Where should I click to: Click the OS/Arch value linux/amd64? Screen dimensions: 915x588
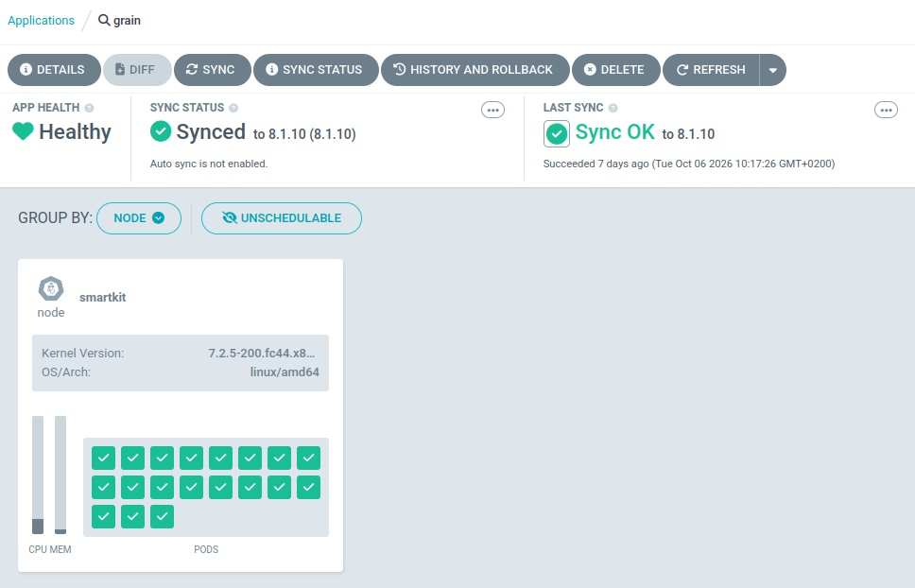click(285, 372)
